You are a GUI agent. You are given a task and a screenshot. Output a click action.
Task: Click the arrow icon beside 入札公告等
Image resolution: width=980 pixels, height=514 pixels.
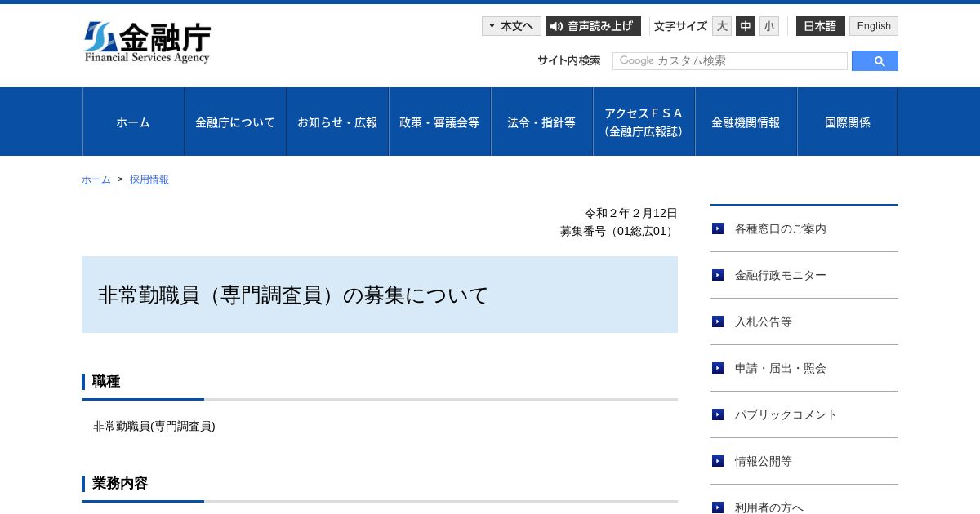point(718,321)
